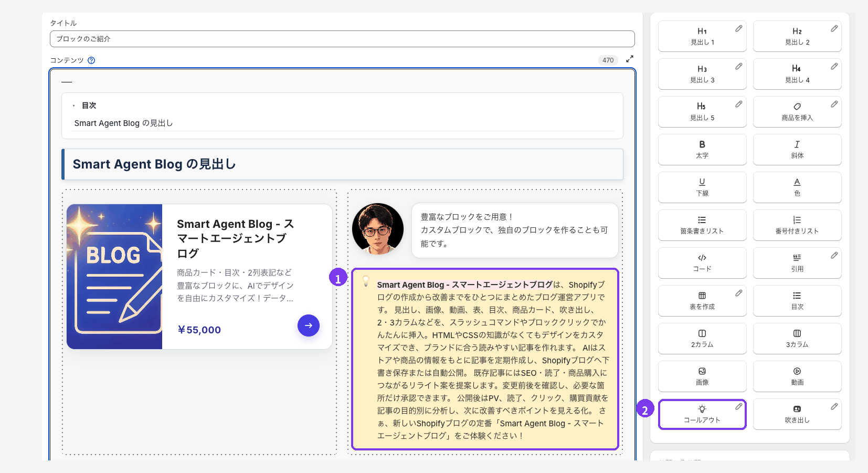
Task: Insert a 番号付きリスト numbered list
Action: click(x=797, y=225)
